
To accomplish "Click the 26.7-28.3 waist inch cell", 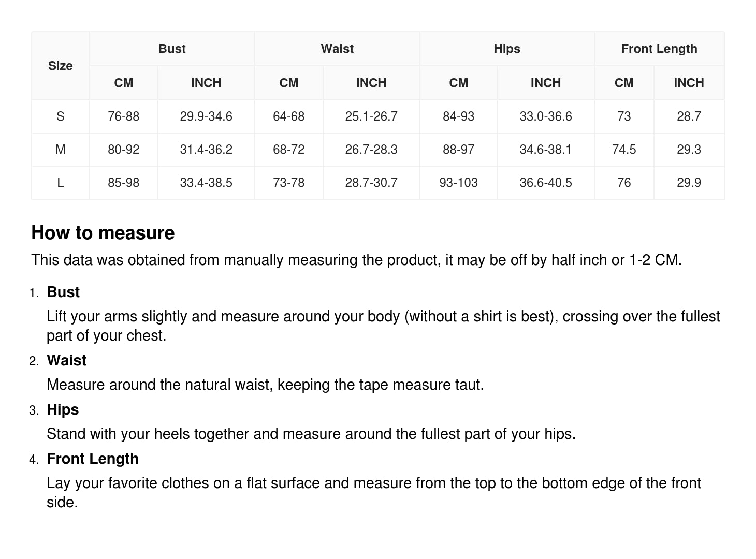I will pos(371,150).
